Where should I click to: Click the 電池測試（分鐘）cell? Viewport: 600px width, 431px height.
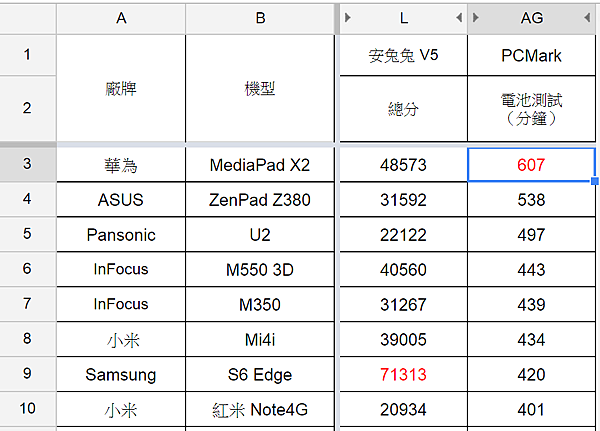[532, 109]
